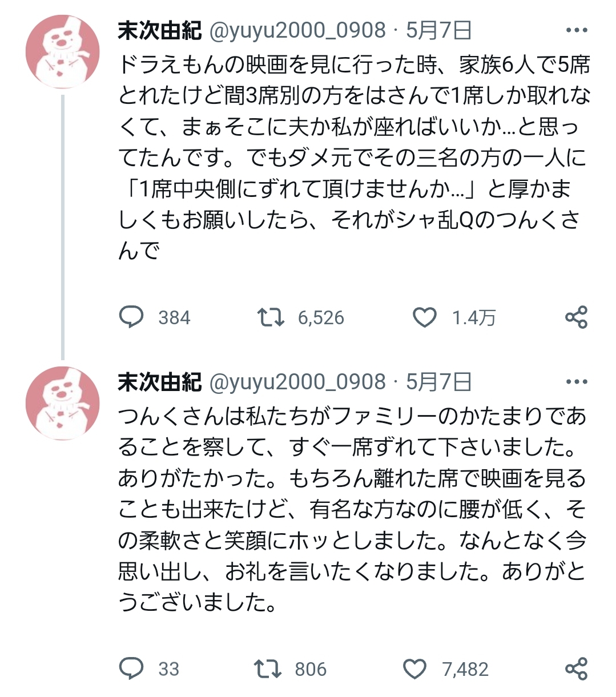Open the first tweet's author profile picture
The height and width of the screenshot is (697, 616).
coord(62,52)
